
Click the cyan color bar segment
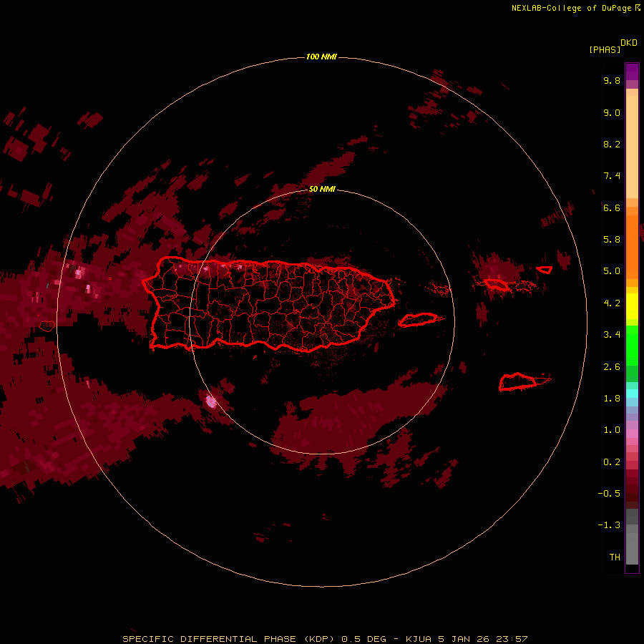click(x=632, y=394)
